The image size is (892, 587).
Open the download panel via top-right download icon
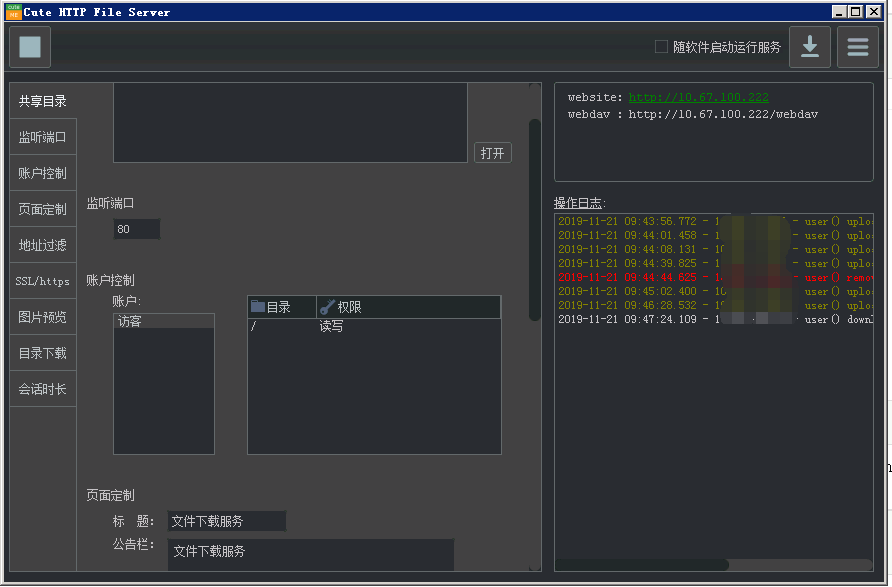click(810, 47)
